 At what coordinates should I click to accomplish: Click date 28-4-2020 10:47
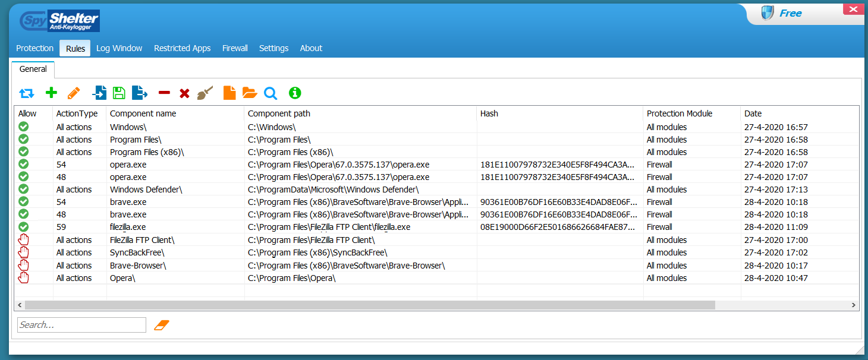click(x=776, y=278)
